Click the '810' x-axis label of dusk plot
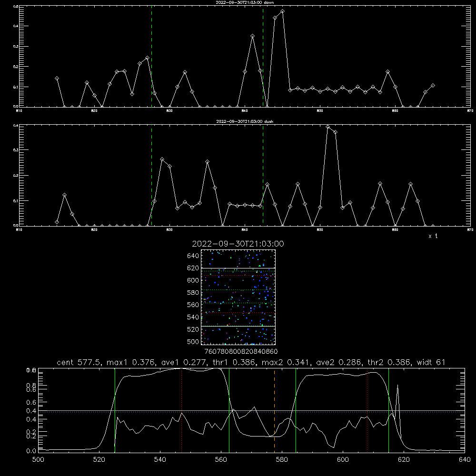Viewport: 476px width, 476px height. tap(19, 230)
